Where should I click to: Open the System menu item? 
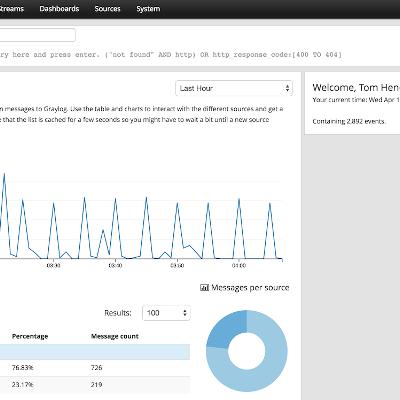click(x=148, y=9)
